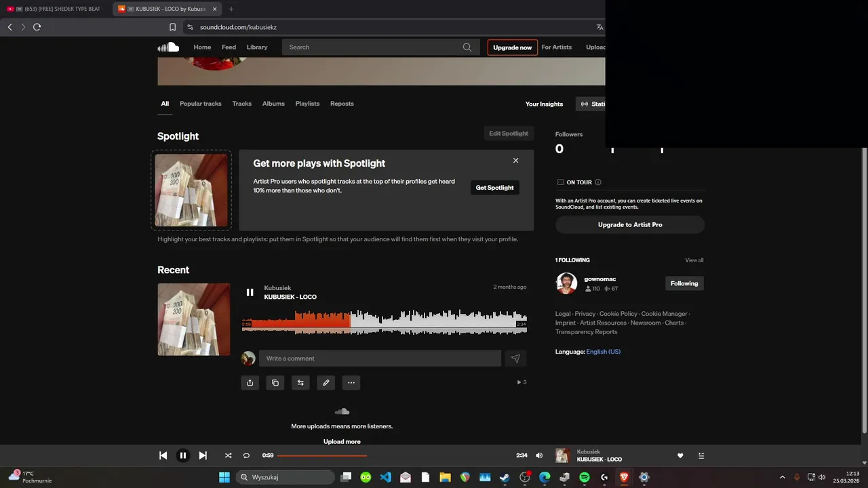Click the bottom player progress bar

pyautogui.click(x=395, y=455)
